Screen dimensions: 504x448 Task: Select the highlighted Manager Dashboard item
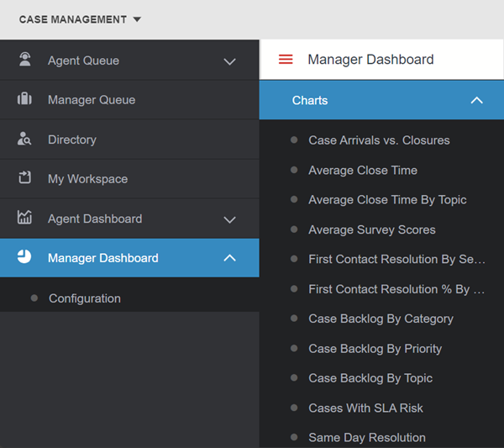129,257
